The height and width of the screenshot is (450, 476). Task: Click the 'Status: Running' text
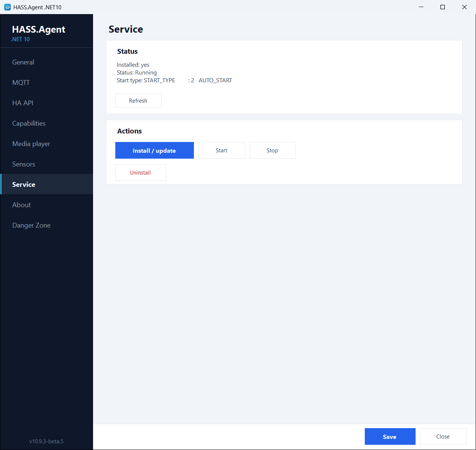coord(137,73)
